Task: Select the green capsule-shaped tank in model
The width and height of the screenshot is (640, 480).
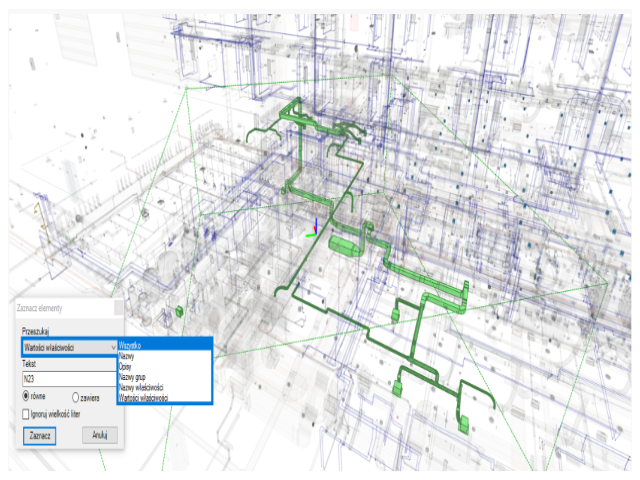Action: coord(342,246)
